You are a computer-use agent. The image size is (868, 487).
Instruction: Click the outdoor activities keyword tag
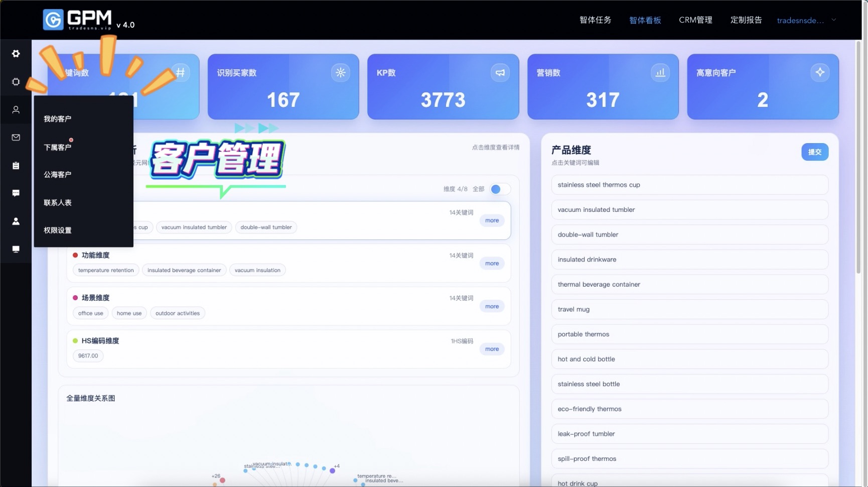[x=178, y=313]
